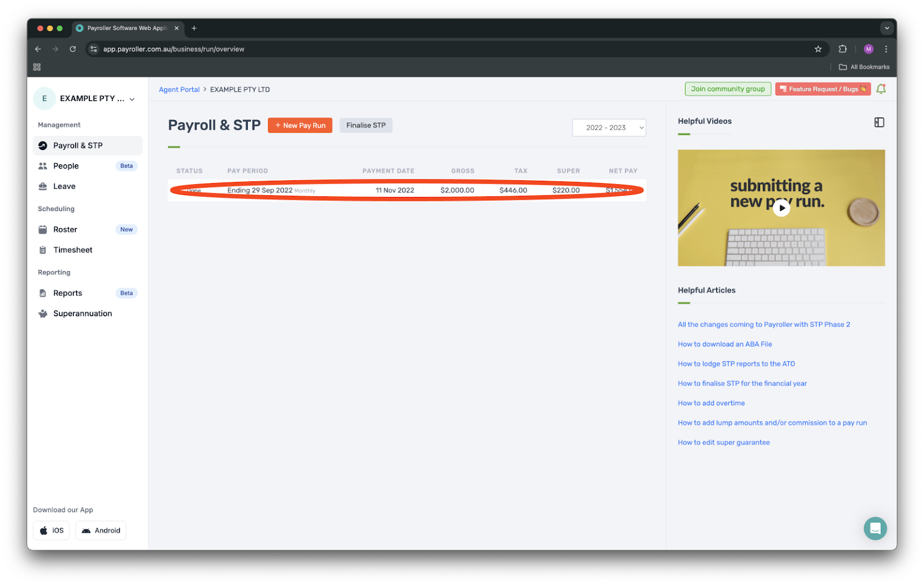Click the Payroll & STP sidebar icon

click(43, 145)
